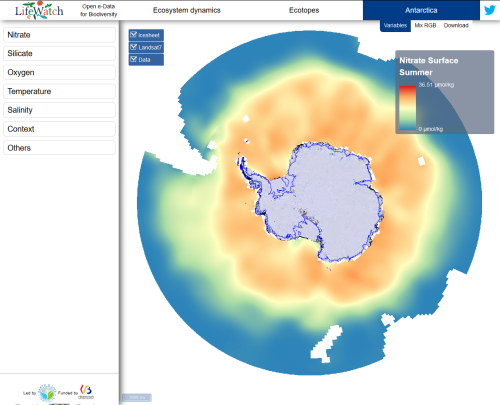
Task: Open the Ecotopes menu item
Action: [x=304, y=10]
